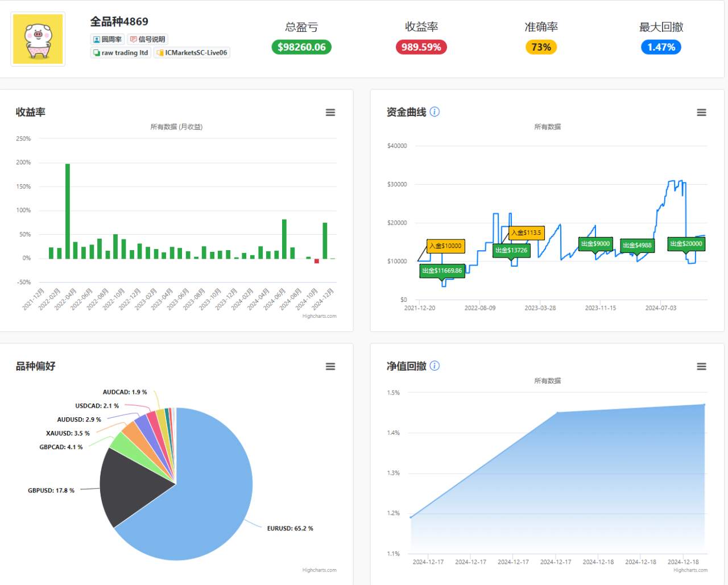
Task: Open the 品种偏好 chart hamburger menu
Action: [330, 367]
